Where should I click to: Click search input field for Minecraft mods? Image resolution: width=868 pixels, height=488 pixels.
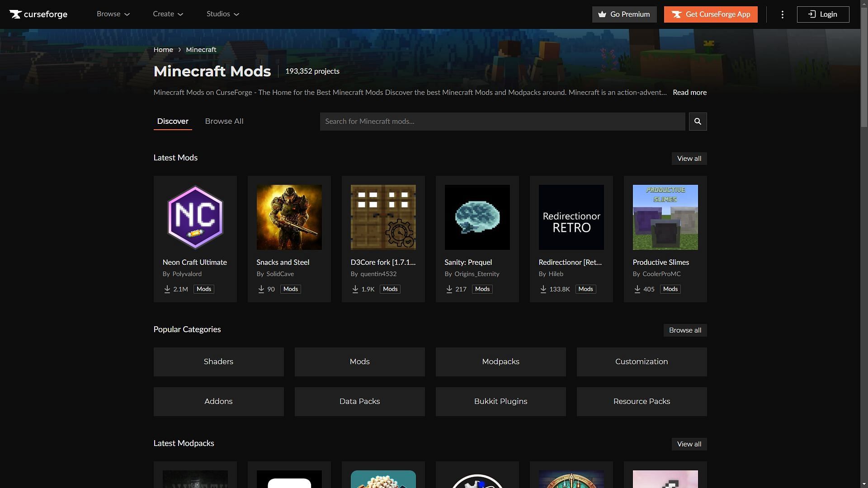pos(503,122)
